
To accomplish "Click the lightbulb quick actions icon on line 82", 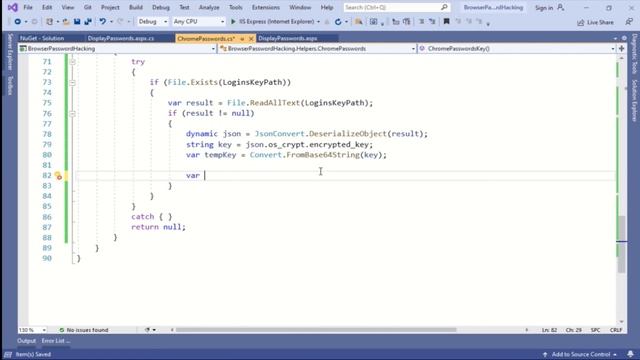I will [58, 176].
